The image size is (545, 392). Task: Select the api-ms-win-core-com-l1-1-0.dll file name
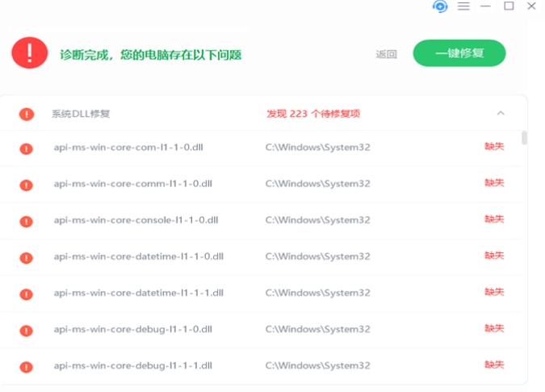coord(128,148)
